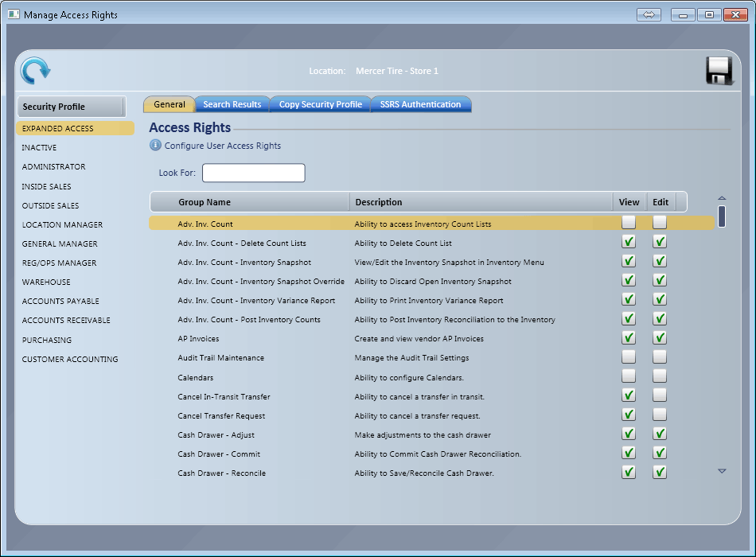The width and height of the screenshot is (756, 557).
Task: Select the WAREHOUSE profile
Action: pyautogui.click(x=46, y=282)
